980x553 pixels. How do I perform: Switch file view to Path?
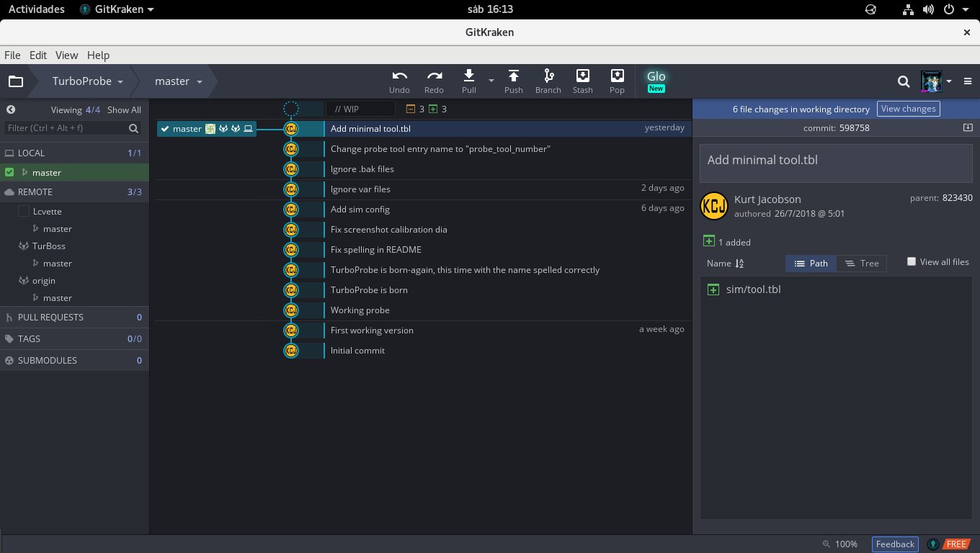click(x=811, y=264)
